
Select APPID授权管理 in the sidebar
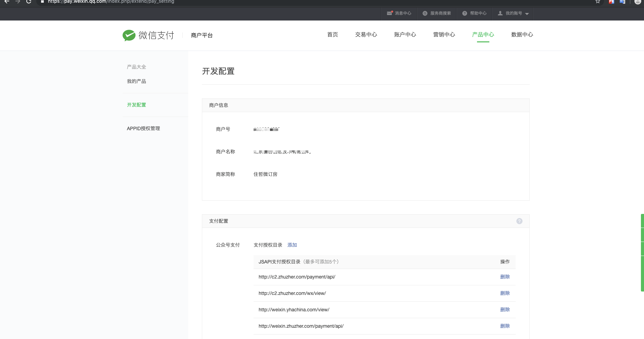[143, 128]
